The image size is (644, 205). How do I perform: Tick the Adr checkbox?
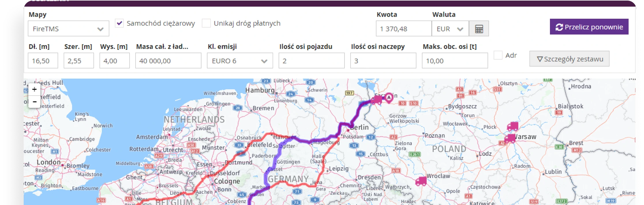click(498, 55)
